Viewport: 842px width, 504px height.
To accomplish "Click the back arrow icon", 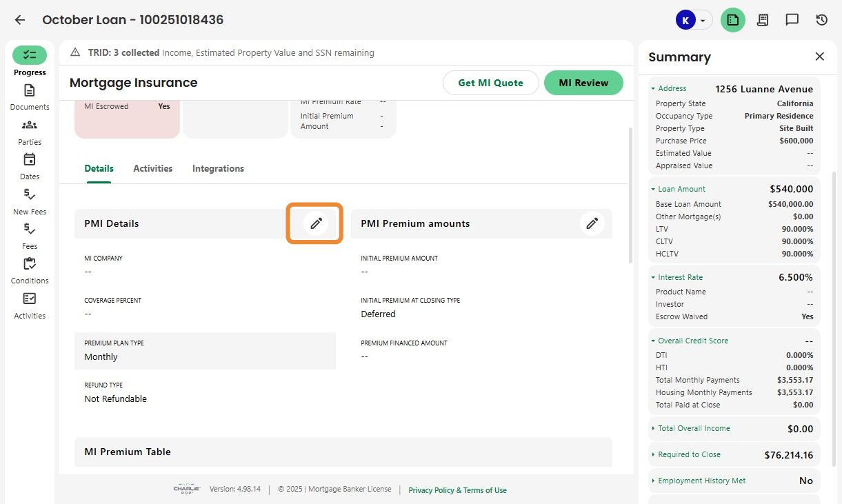I will pos(20,20).
